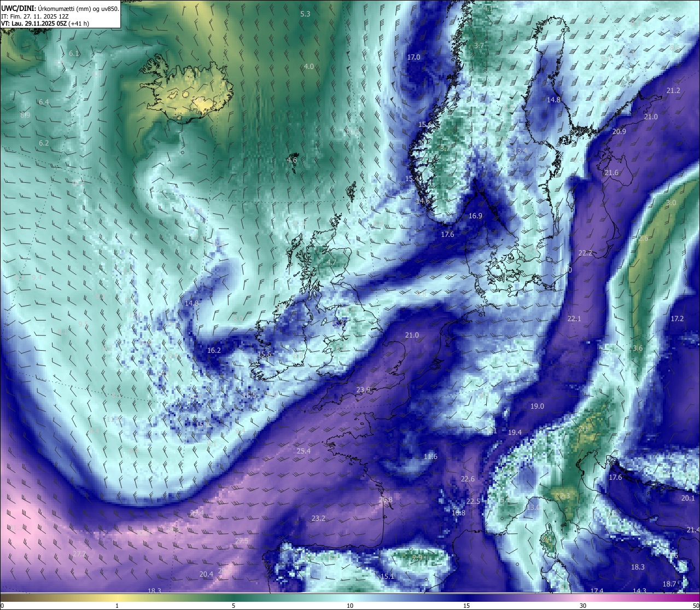Select the 22.2 value label
700x610 pixels.
click(x=585, y=253)
